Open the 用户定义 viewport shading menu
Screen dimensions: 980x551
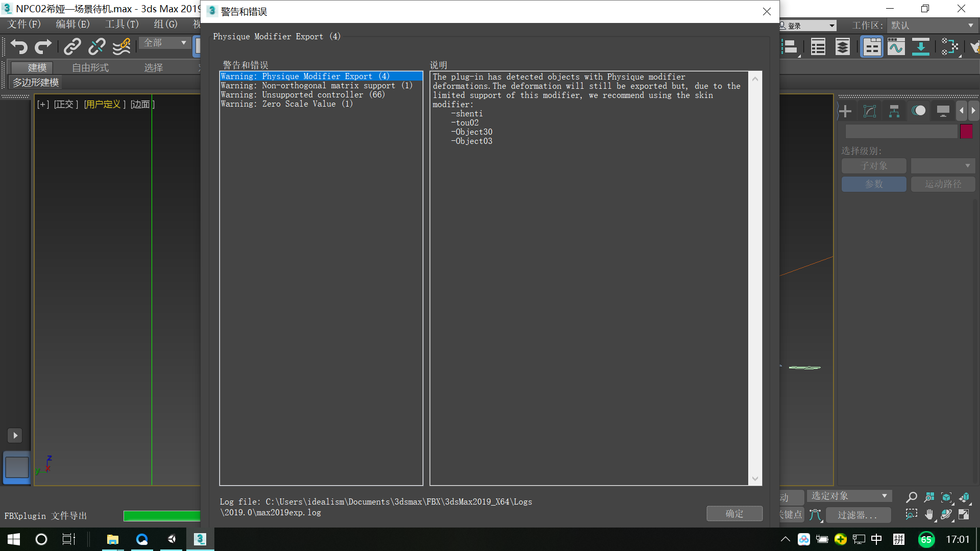[105, 105]
